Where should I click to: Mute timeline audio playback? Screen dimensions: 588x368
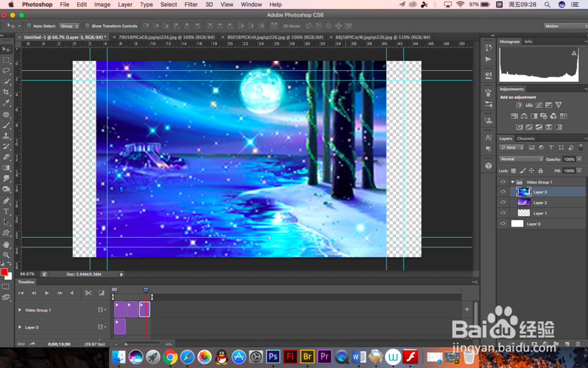[72, 293]
